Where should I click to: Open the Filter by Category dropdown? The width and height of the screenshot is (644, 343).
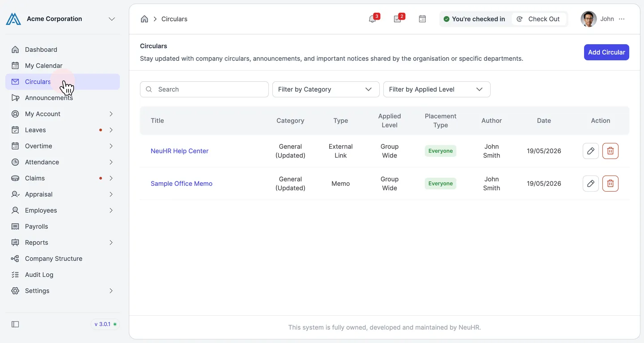(x=326, y=89)
